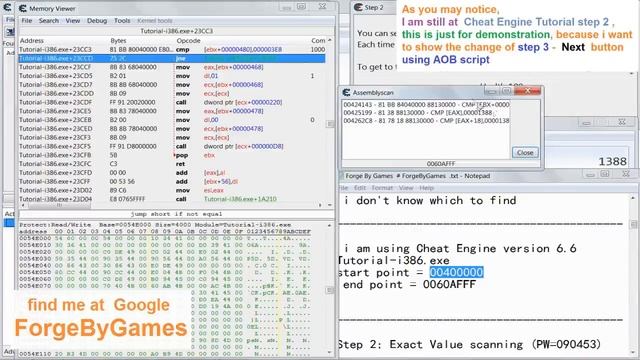
Task: Select scan result 004262C8 CMP [EAX+18]
Action: 426,121
